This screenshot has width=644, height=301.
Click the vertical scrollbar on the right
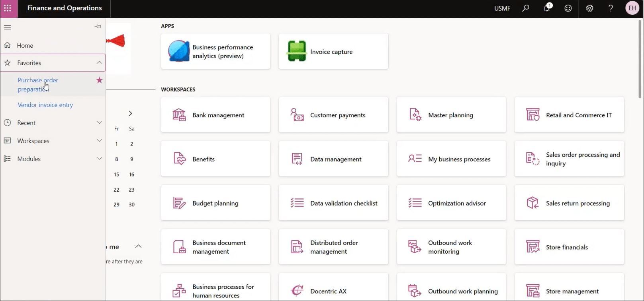[640, 60]
